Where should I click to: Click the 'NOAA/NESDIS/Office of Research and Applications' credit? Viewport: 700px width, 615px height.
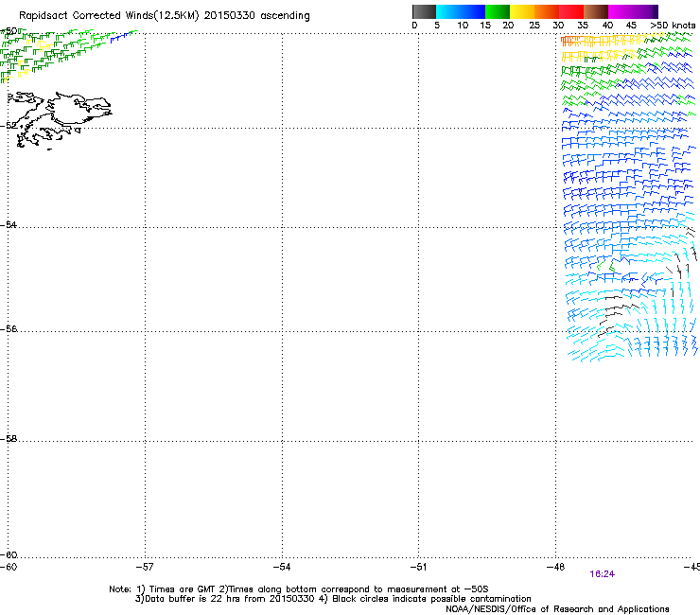click(557, 609)
